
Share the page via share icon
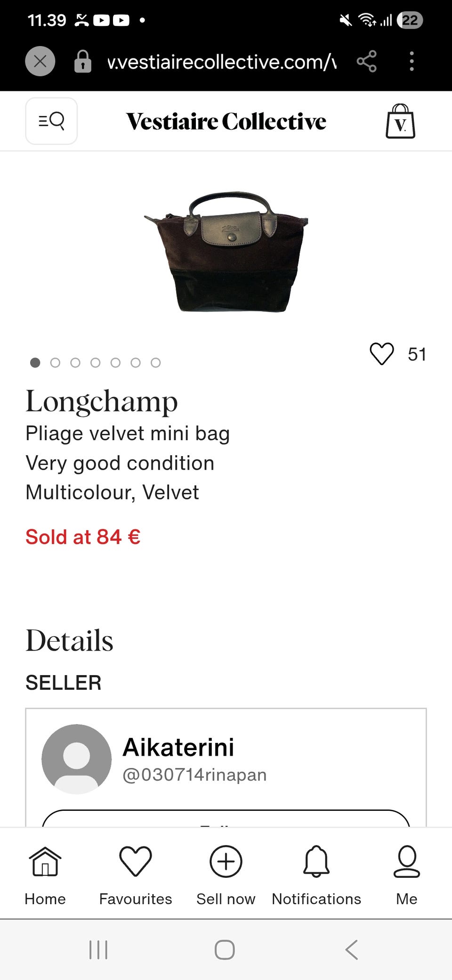[x=366, y=61]
